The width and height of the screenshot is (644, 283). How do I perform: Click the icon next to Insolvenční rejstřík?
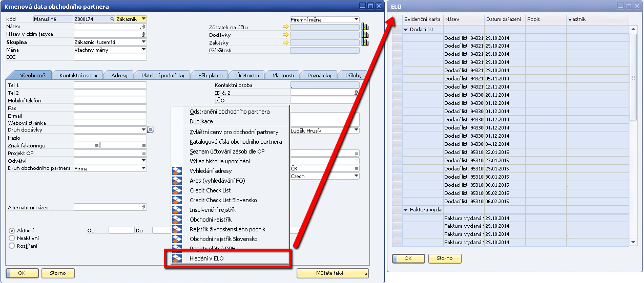point(177,210)
